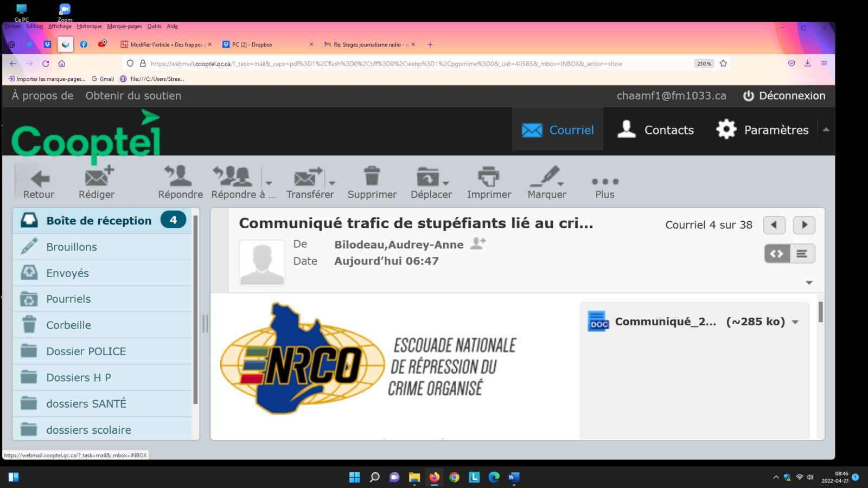
Task: Open the Plus more actions icon
Action: click(604, 182)
